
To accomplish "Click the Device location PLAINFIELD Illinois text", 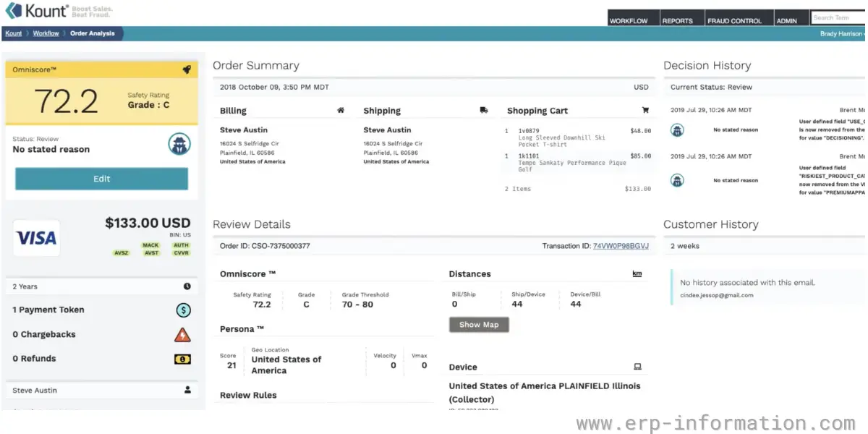I will [544, 392].
